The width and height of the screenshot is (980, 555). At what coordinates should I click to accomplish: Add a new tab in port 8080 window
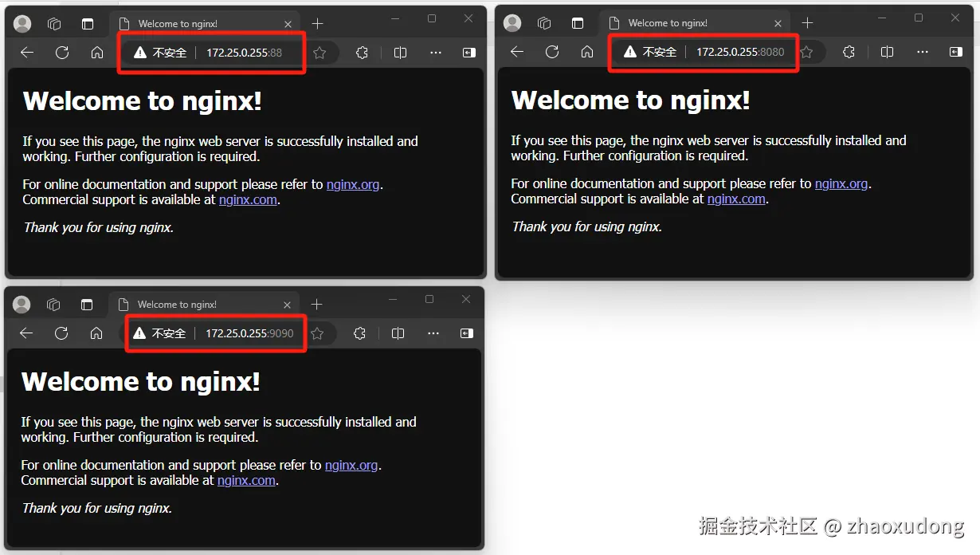807,23
